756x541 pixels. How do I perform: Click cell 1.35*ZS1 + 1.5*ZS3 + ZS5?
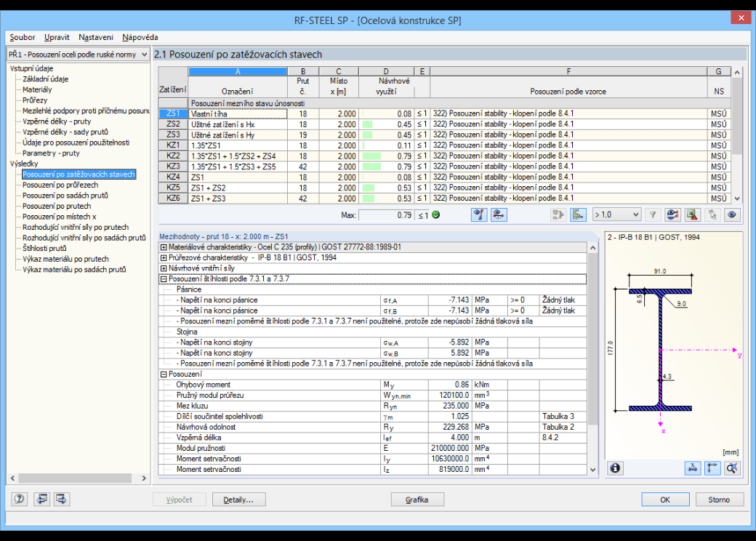pos(238,167)
